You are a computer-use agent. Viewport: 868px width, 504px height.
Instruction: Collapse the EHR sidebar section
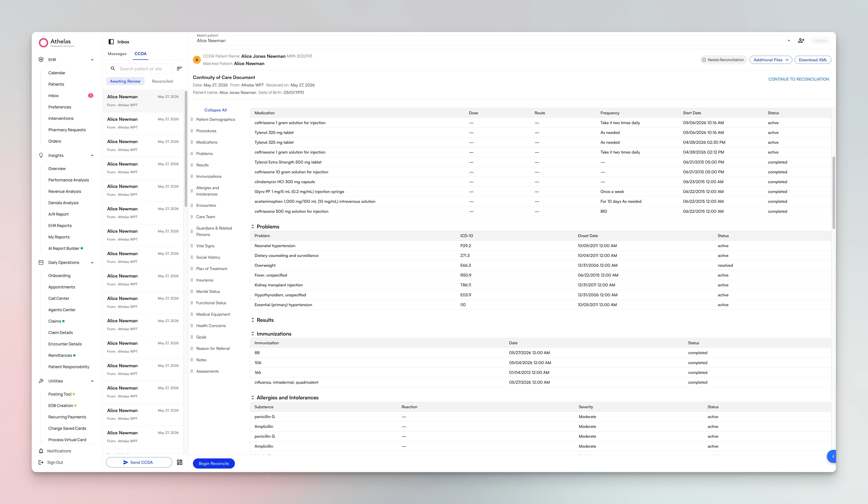click(92, 60)
